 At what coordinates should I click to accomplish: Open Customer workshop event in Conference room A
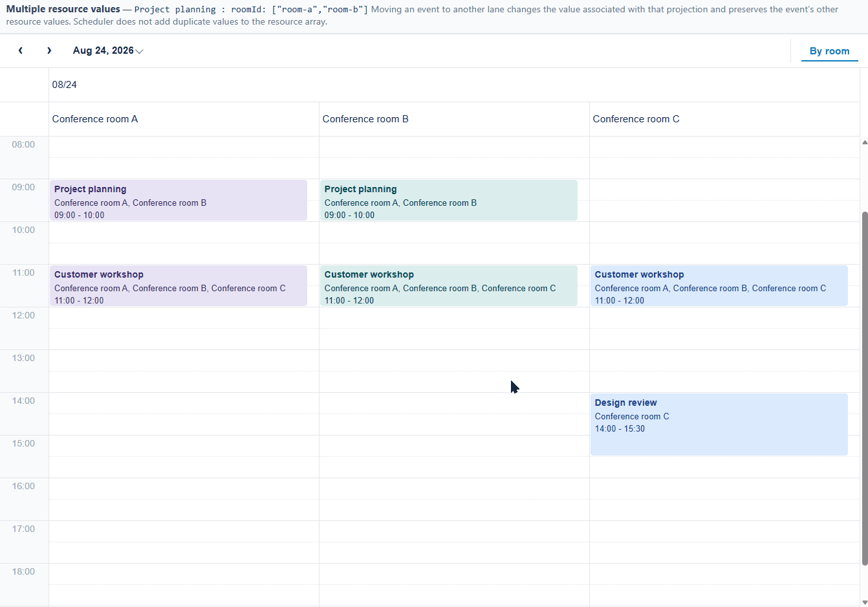click(x=179, y=286)
